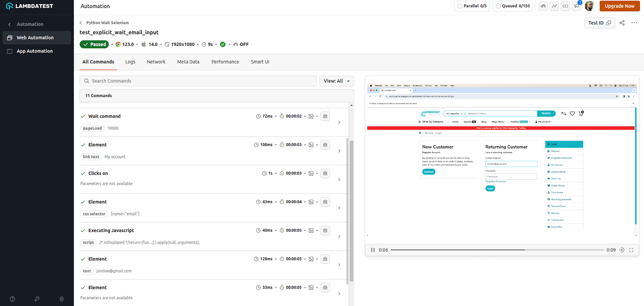
Task: Switch to Performance tab
Action: click(225, 62)
